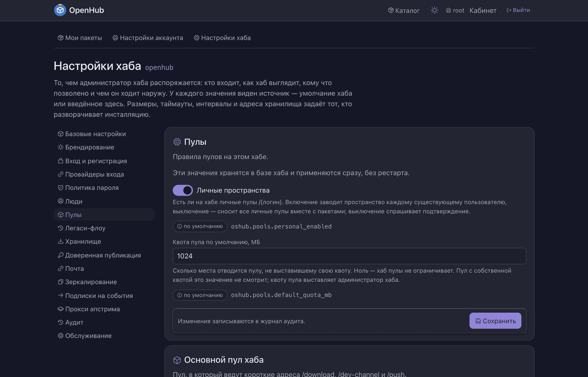Switch to Настройки аккаунта tab
This screenshot has width=588, height=377.
point(148,38)
